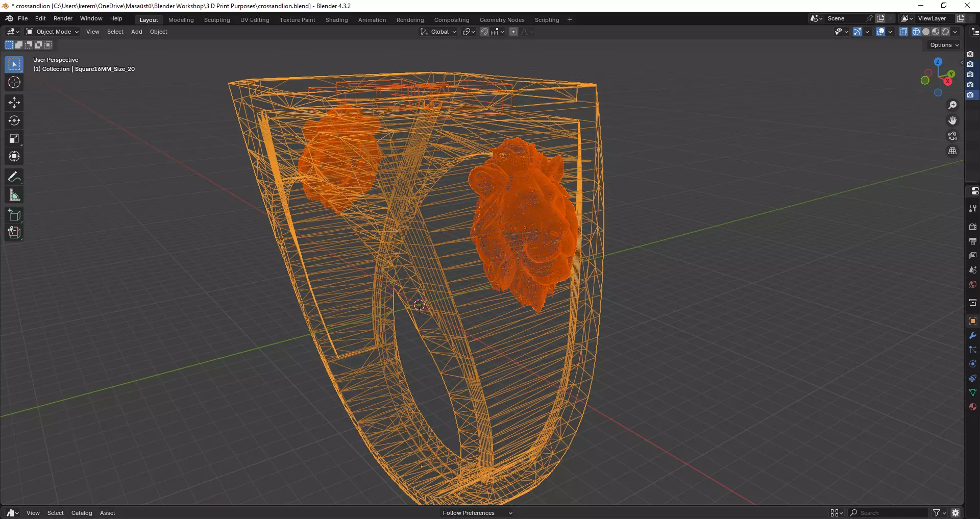Open the Modifiers wrench tab
The height and width of the screenshot is (519, 980).
coord(973,335)
